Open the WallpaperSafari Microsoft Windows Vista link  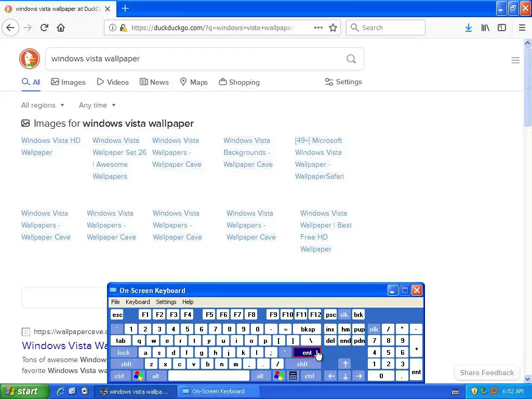320,158
